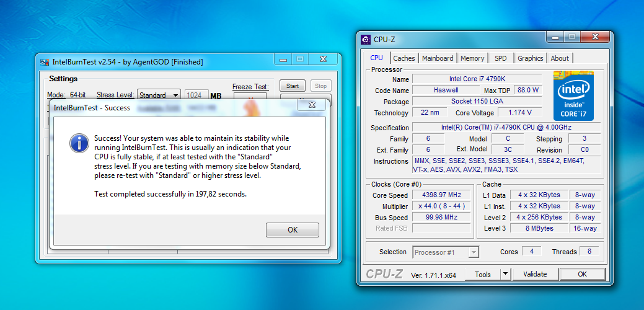Open the Stress Level dropdown set to Standard
The height and width of the screenshot is (310, 644).
pyautogui.click(x=159, y=95)
